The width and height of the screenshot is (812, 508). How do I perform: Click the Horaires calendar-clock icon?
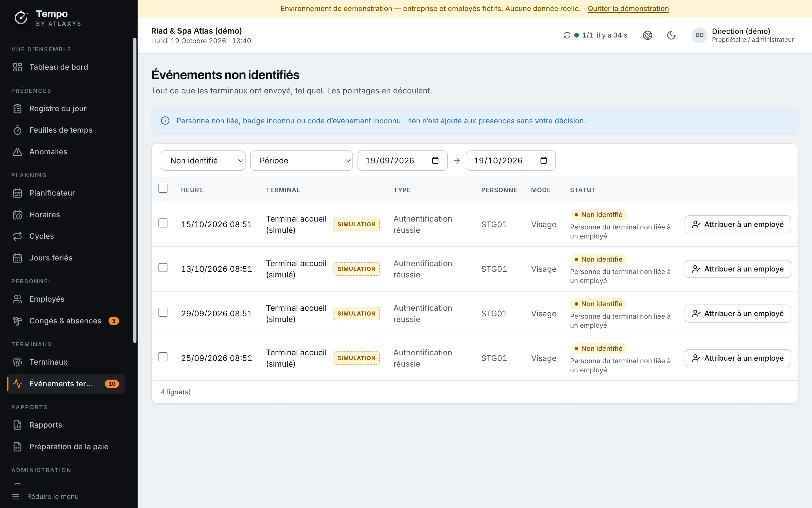click(x=17, y=215)
